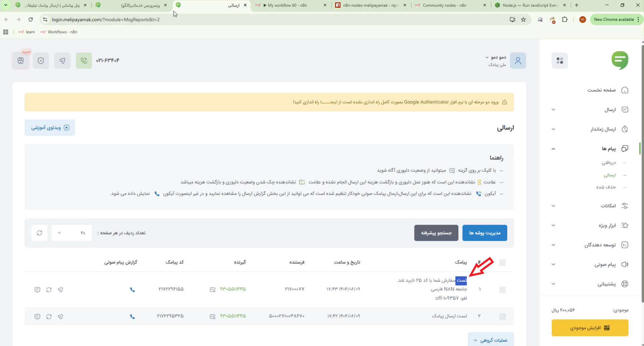Switch to the My workflow 60 - n8n tab
644x346 pixels.
coord(287,5)
